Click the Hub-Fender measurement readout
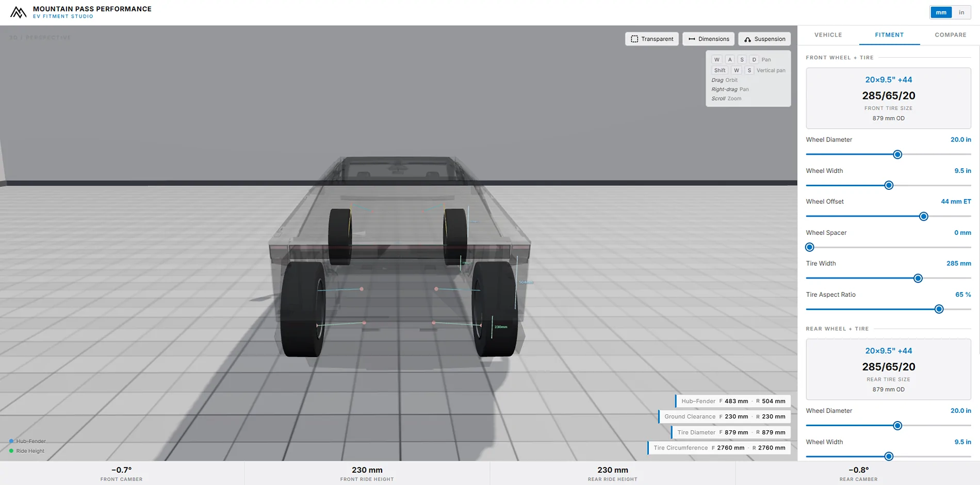Screen dimensions: 980x485 733,401
